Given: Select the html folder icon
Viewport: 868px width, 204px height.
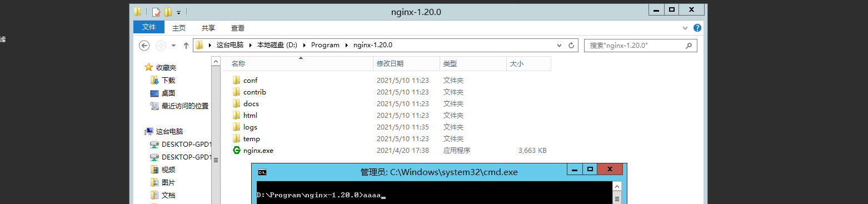Looking at the screenshot, I should pyautogui.click(x=236, y=115).
